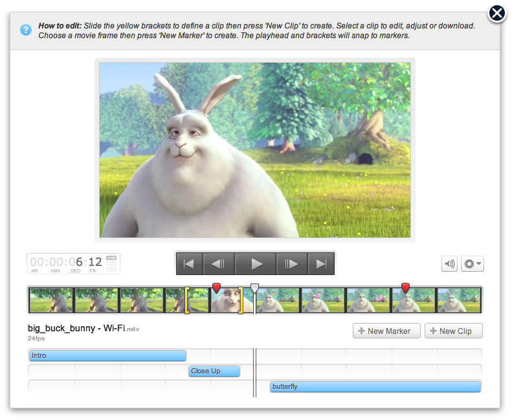Select the butterfly clip bar

coord(375,387)
